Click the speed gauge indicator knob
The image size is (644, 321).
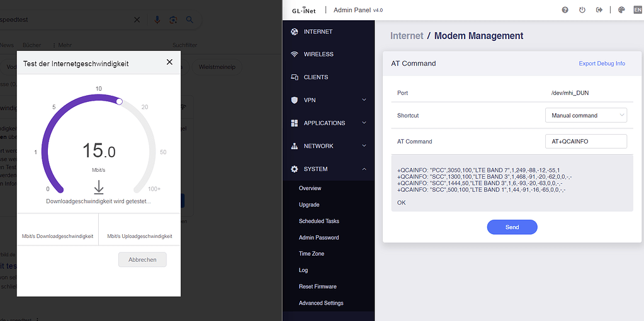[120, 101]
